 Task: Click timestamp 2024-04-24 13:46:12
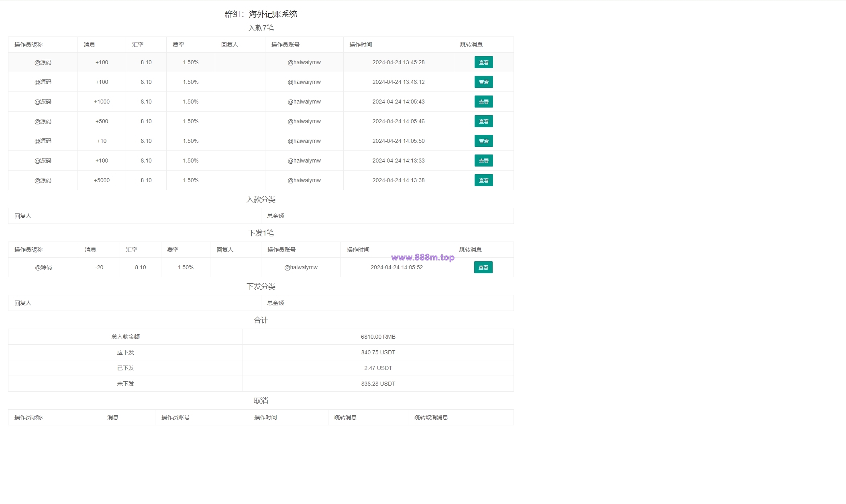[x=398, y=82]
